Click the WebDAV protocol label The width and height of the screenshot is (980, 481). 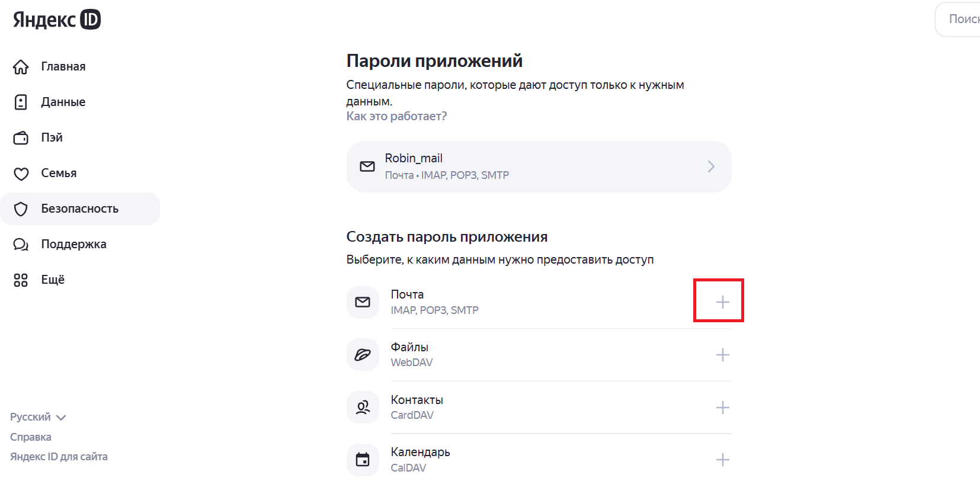pyautogui.click(x=412, y=363)
